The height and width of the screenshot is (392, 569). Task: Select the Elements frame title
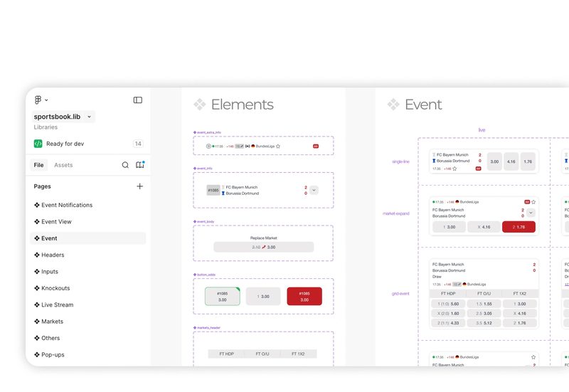(243, 105)
